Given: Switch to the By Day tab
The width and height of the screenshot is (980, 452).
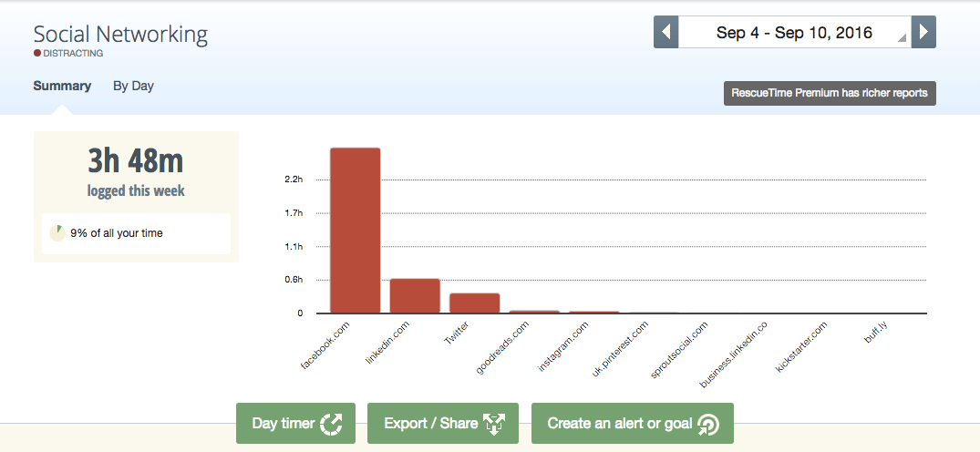Looking at the screenshot, I should (133, 86).
